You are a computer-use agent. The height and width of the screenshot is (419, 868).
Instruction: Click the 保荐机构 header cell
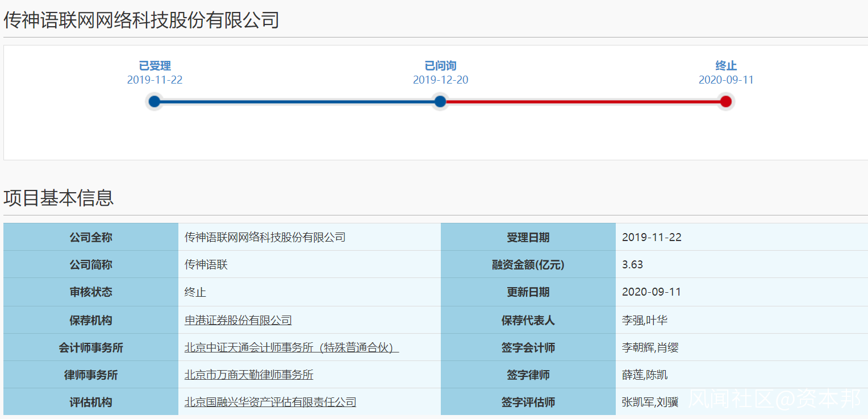tap(91, 320)
